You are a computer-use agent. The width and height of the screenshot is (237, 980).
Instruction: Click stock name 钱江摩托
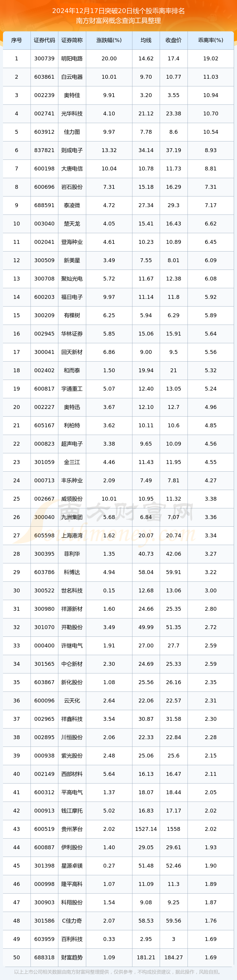(x=72, y=811)
